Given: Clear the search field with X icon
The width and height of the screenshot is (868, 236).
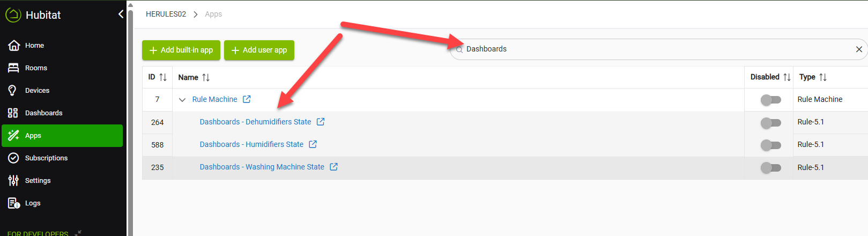Looking at the screenshot, I should click(x=859, y=49).
